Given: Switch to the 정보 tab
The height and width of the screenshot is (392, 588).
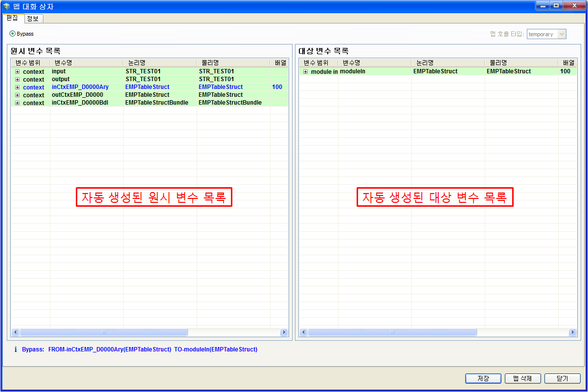Looking at the screenshot, I should [x=33, y=18].
